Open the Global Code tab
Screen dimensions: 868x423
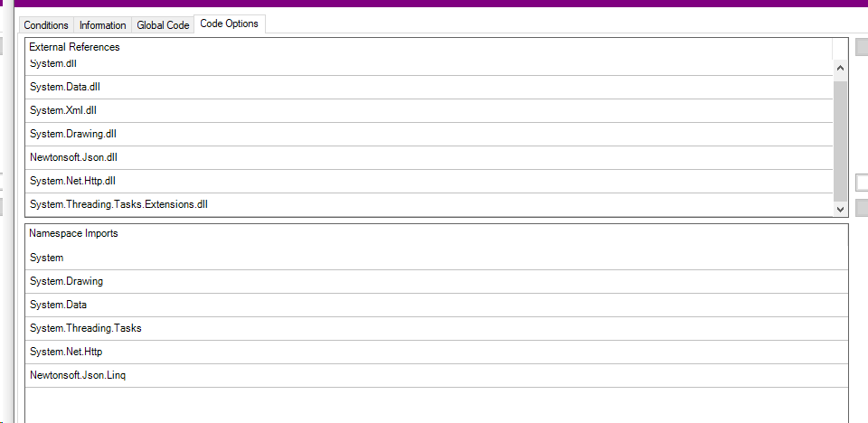pos(163,25)
